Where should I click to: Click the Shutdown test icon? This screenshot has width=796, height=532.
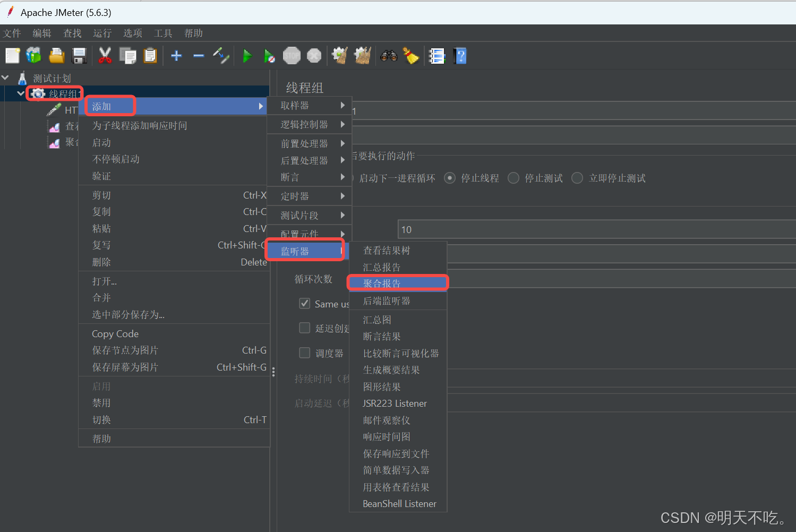[x=314, y=55]
